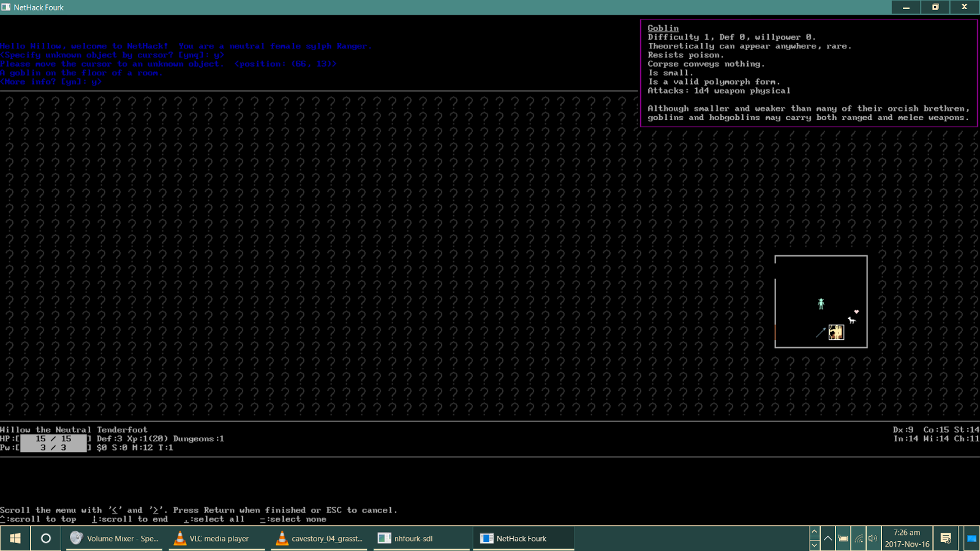Open the Windows Start menu
980x551 pixels.
coord(15,539)
